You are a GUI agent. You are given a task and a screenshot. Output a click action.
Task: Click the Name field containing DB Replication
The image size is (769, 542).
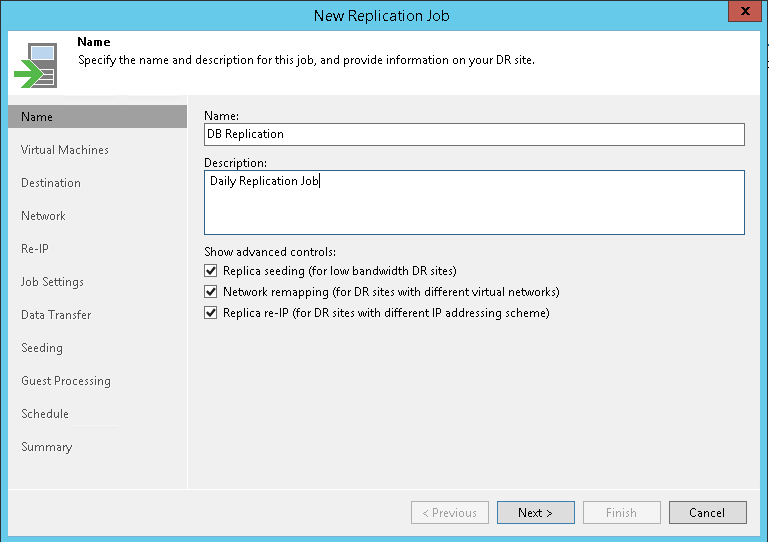[x=474, y=134]
